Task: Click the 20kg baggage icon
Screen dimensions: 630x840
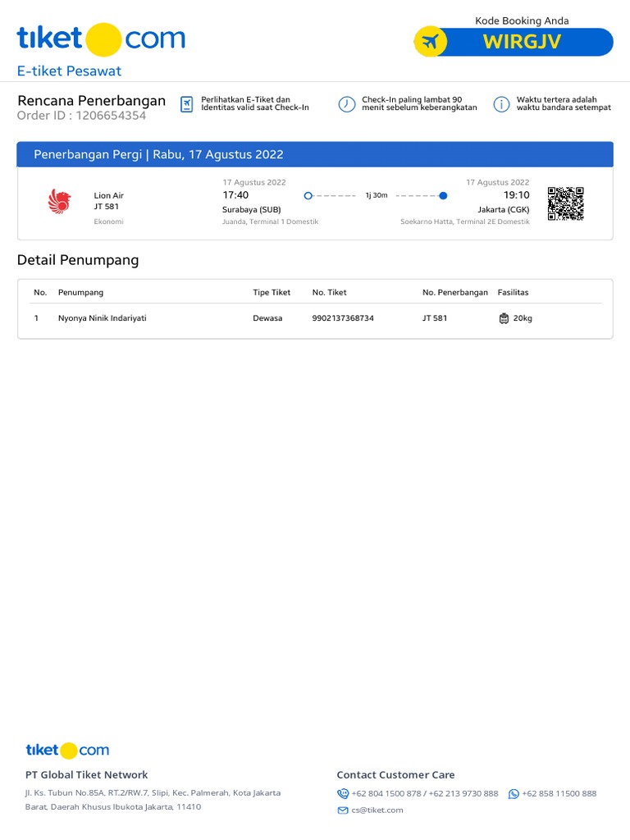Action: point(504,318)
